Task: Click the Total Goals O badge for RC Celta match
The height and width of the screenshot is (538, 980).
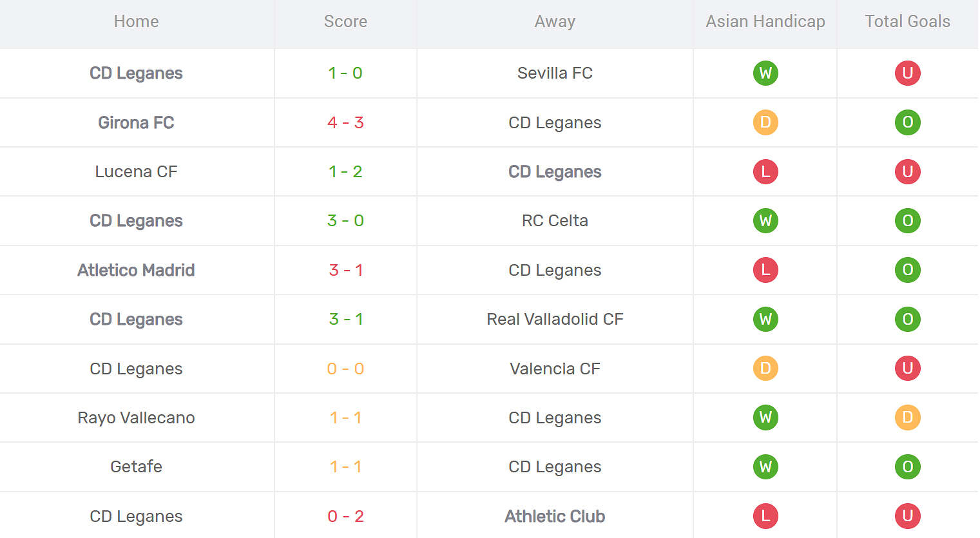Action: pyautogui.click(x=907, y=220)
